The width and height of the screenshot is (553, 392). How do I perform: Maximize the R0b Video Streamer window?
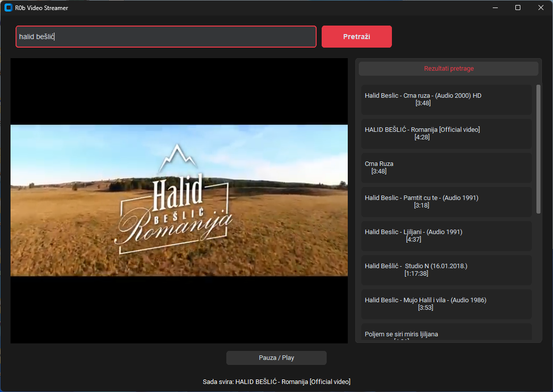[518, 8]
